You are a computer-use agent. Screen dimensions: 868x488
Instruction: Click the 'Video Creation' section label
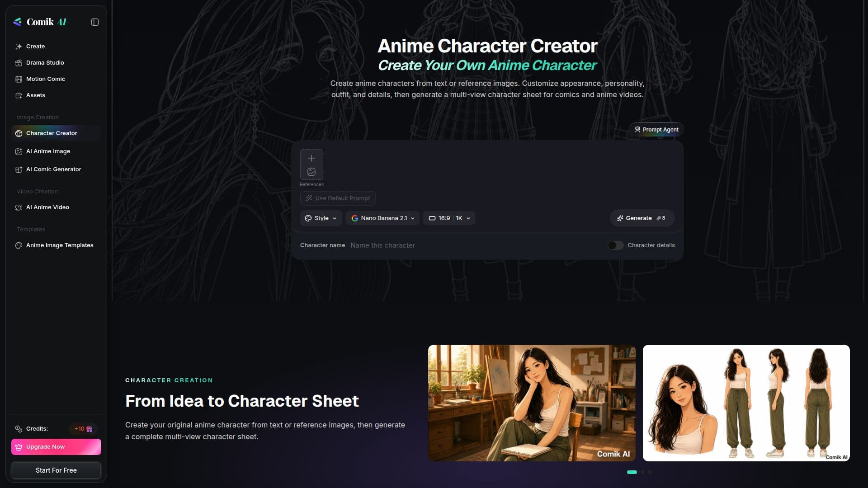pyautogui.click(x=37, y=192)
